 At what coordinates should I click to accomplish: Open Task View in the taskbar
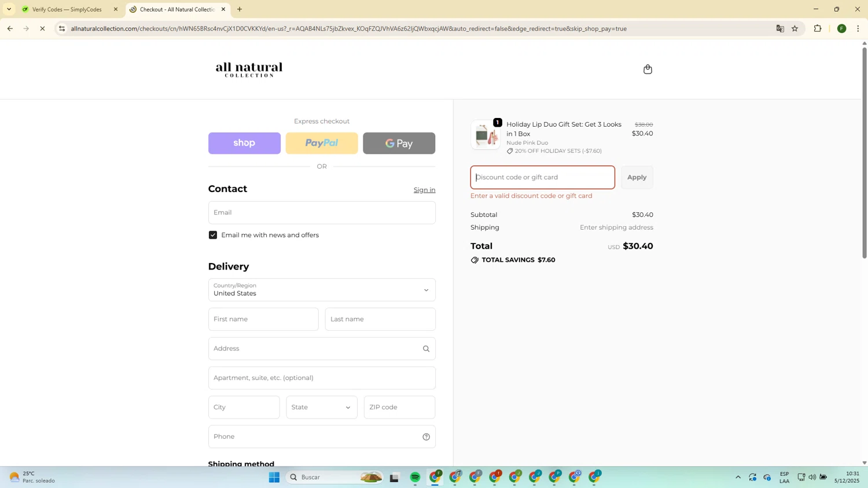(x=395, y=477)
